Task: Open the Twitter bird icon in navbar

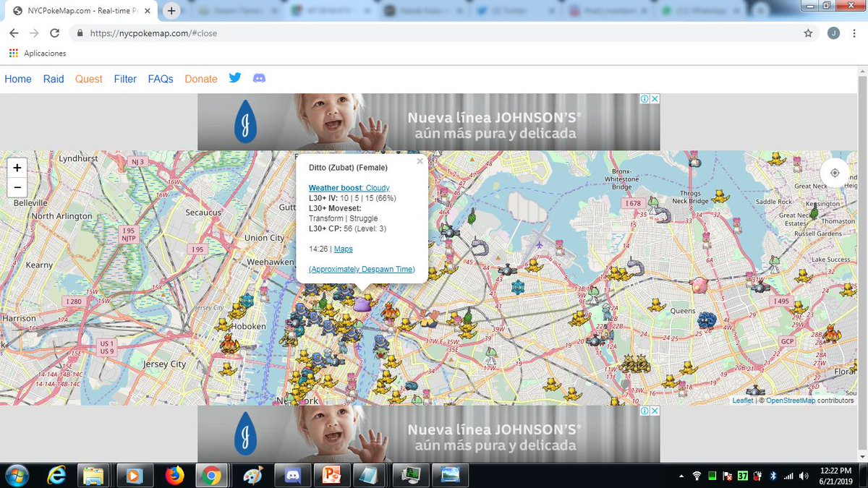Action: [235, 78]
